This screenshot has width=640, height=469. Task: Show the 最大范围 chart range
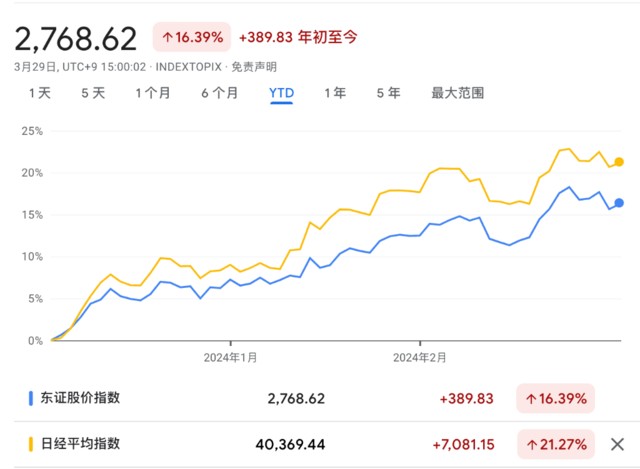click(x=458, y=93)
